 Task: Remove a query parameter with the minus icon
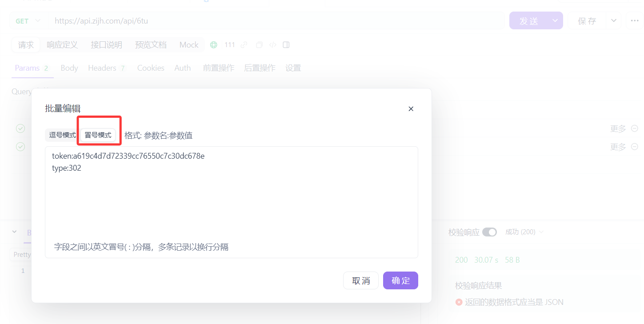(x=634, y=128)
